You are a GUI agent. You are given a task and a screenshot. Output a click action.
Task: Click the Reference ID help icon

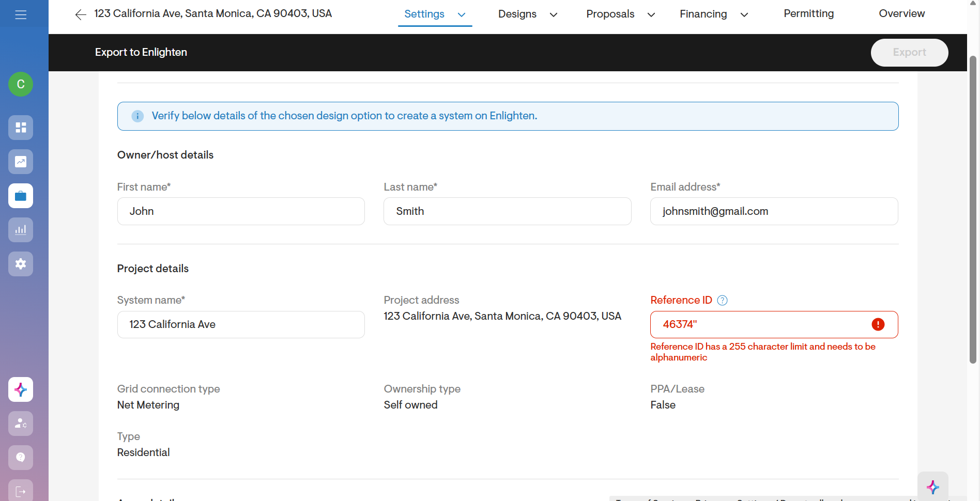tap(723, 301)
